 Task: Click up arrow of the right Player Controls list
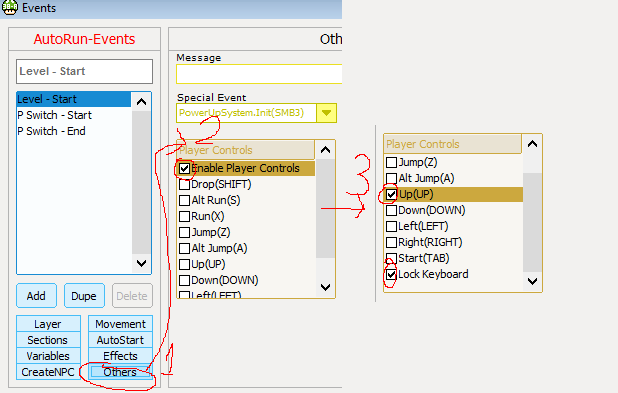[532, 144]
